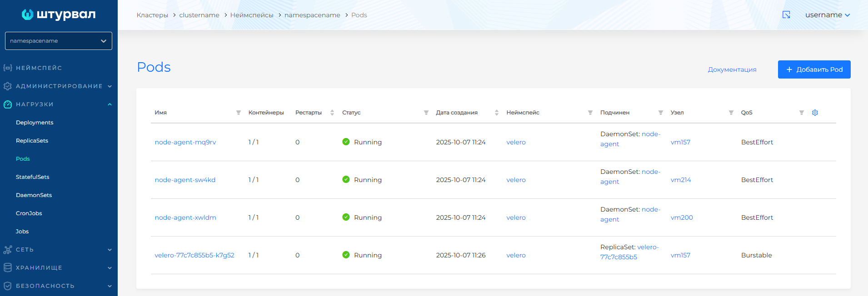This screenshot has width=868, height=296.
Task: Open filter for the Статус column
Action: 426,113
